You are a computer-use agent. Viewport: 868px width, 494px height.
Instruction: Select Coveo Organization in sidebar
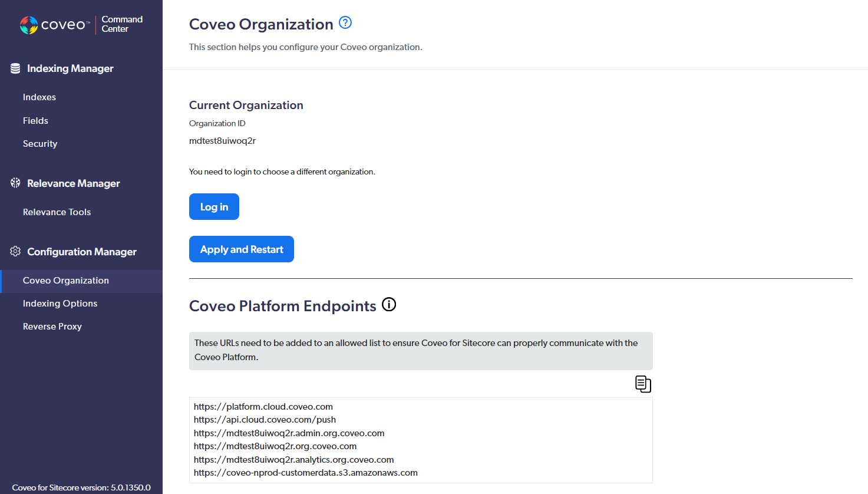[x=81, y=281]
